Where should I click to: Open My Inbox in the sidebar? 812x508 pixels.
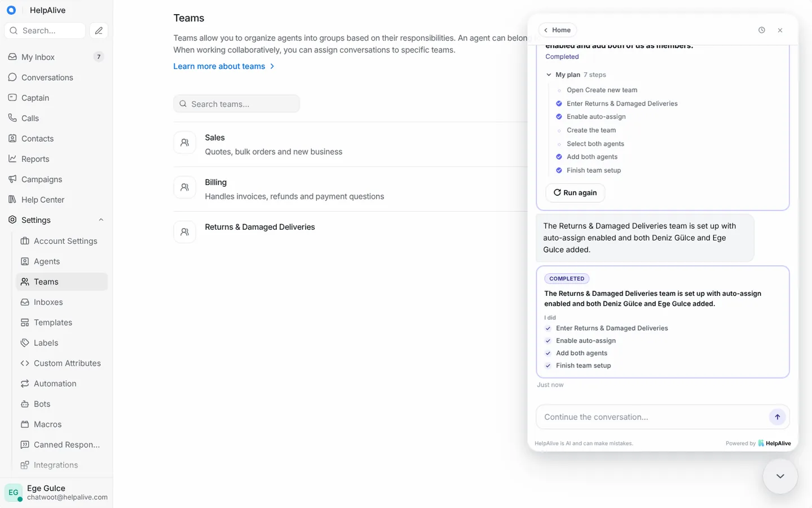click(x=56, y=57)
